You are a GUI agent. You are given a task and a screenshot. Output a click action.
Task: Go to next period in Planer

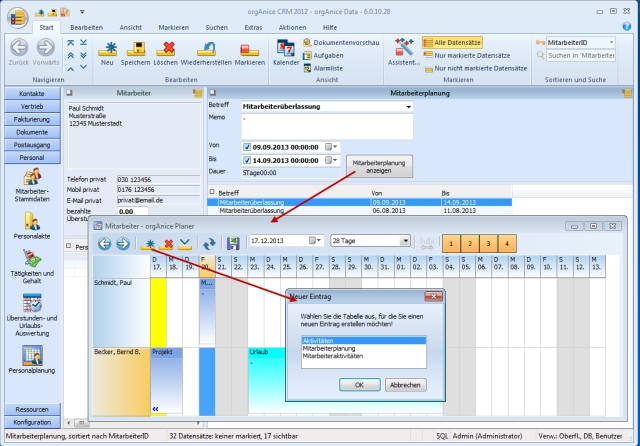coord(122,244)
